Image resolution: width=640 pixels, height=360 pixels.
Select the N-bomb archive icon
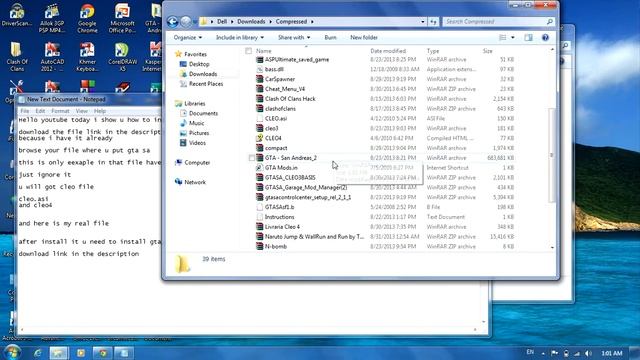(x=259, y=246)
